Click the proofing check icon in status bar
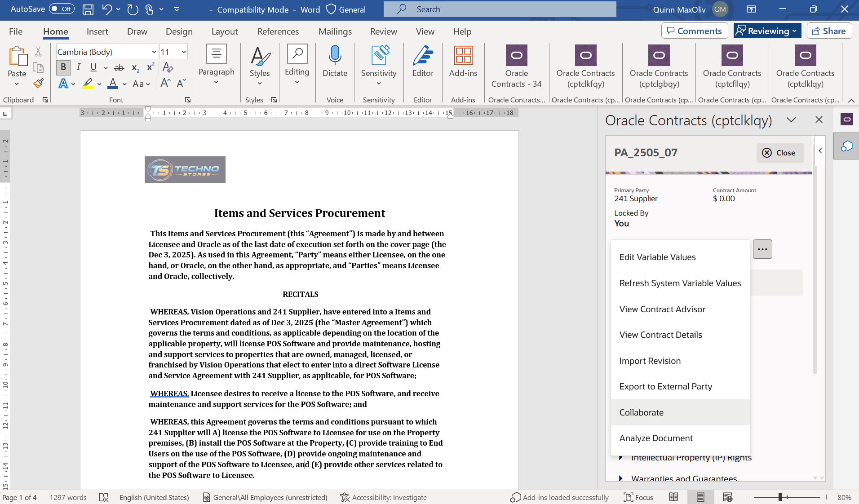This screenshot has height=504, width=859. pos(104,497)
